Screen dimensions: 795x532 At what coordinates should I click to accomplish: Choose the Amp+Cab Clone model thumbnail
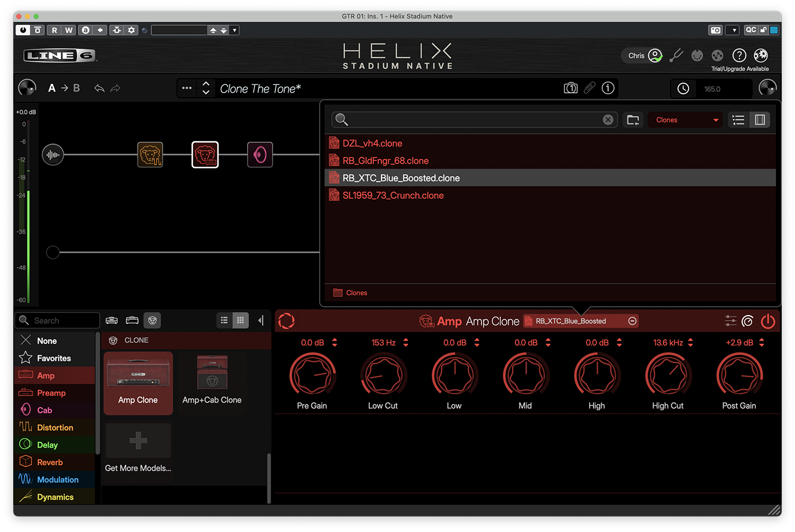[212, 383]
